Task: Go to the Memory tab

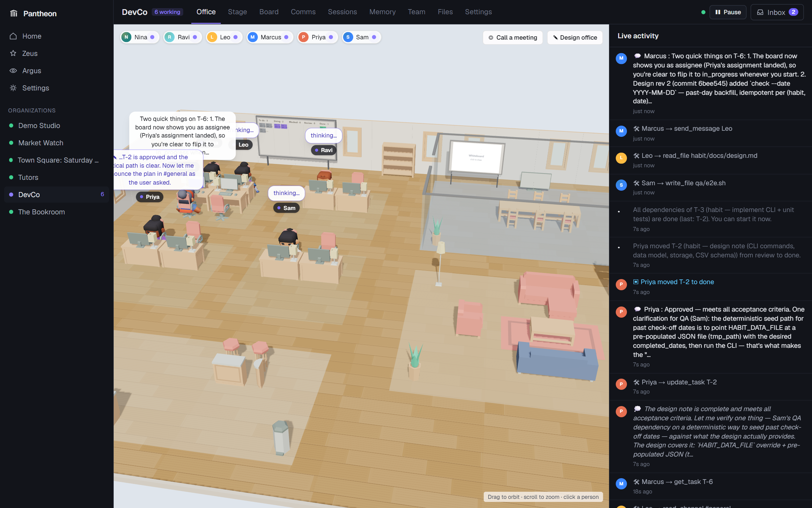Action: 382,12
